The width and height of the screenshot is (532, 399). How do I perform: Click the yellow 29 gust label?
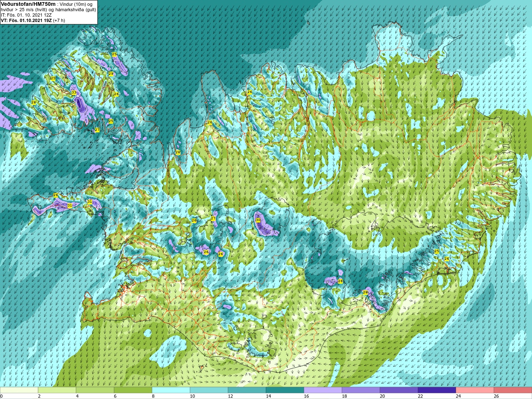111,74
